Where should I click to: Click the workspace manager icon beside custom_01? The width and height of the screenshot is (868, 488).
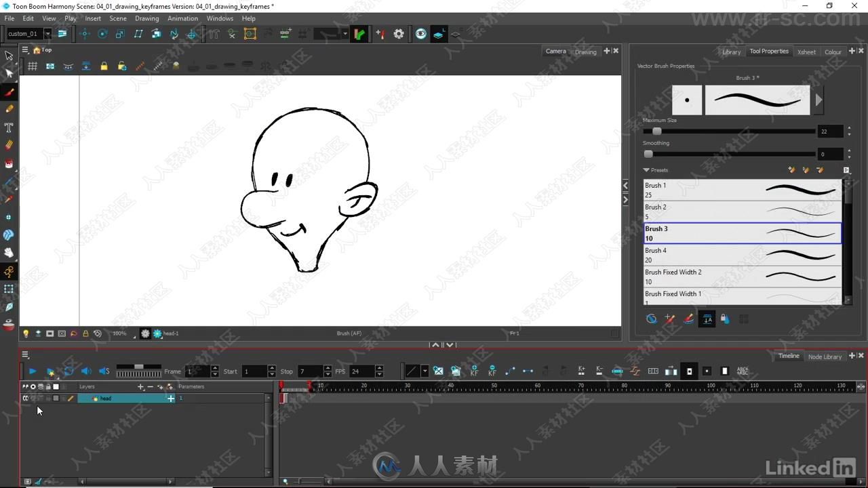[x=62, y=34]
